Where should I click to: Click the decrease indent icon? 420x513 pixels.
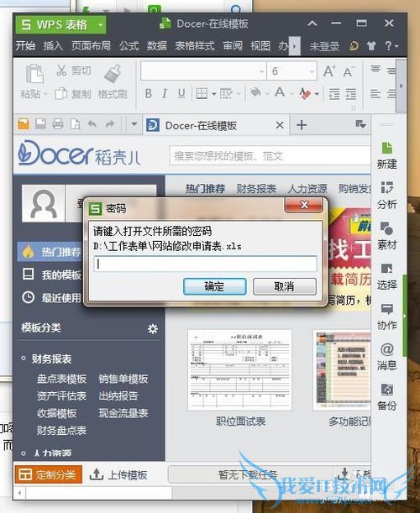coord(334,94)
